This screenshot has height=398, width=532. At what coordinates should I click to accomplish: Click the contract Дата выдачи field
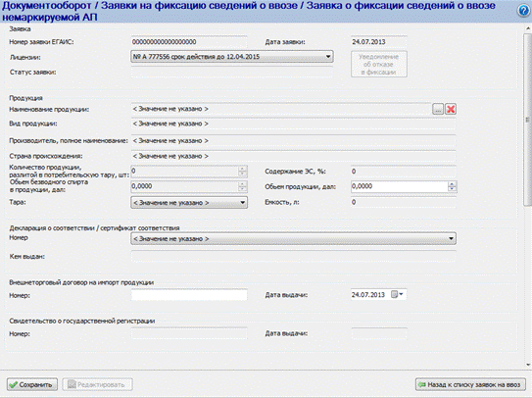pyautogui.click(x=370, y=295)
